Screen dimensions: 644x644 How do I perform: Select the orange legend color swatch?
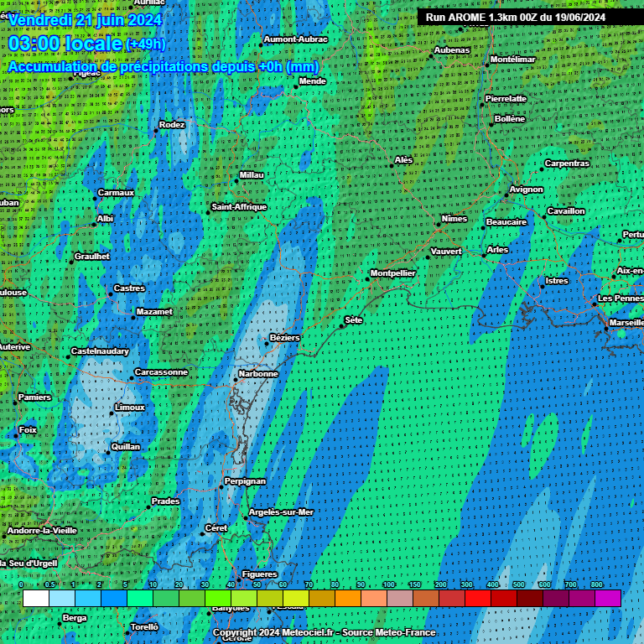(348, 598)
